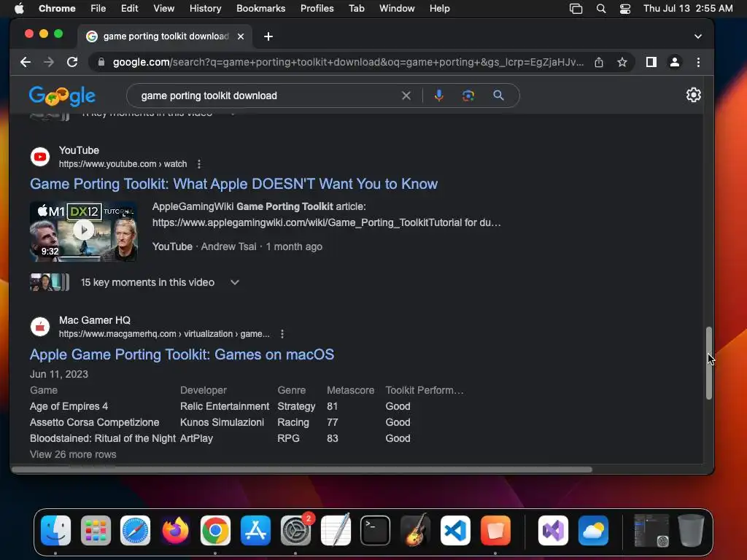
Task: Click in the Google search input field
Action: click(x=267, y=96)
